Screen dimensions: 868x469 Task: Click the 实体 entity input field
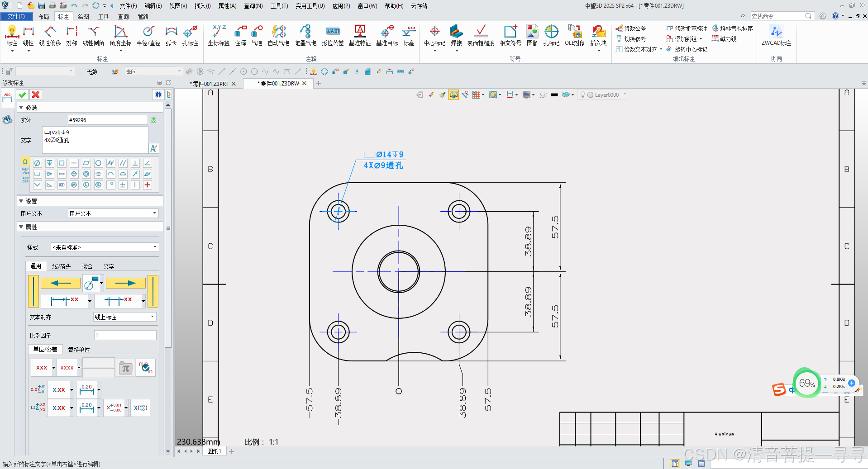point(108,120)
